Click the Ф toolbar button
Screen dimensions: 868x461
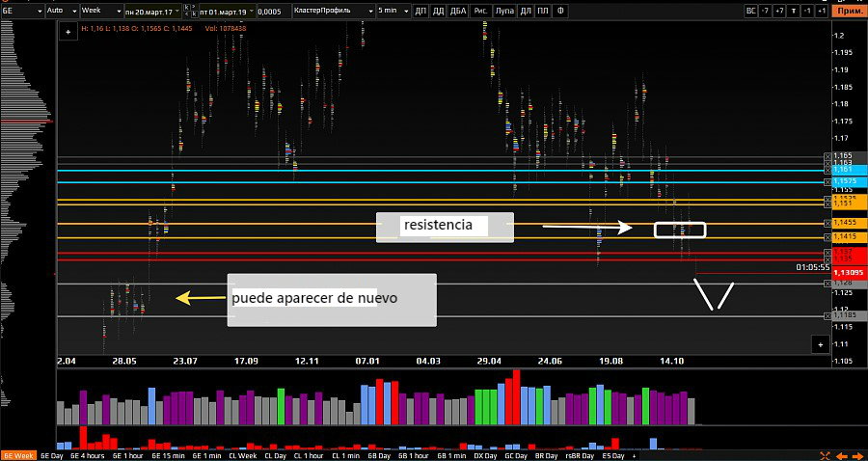coord(562,11)
